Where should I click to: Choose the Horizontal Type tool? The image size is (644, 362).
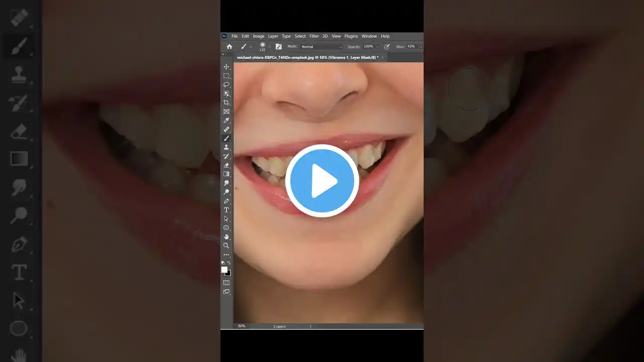coord(226,210)
